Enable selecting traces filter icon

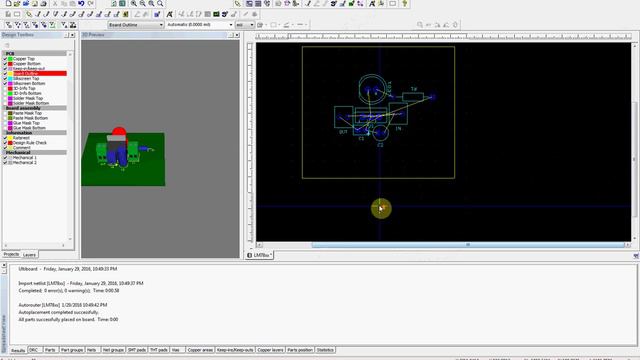pyautogui.click(x=18, y=25)
